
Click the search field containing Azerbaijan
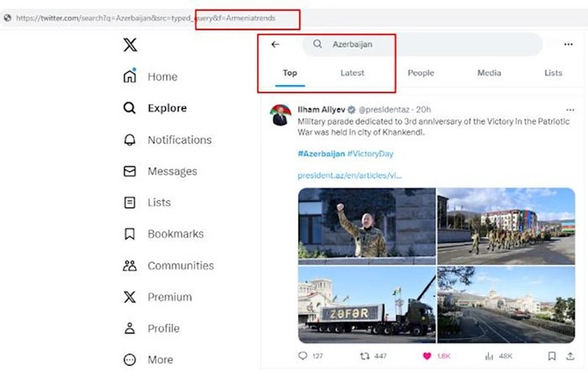(423, 44)
